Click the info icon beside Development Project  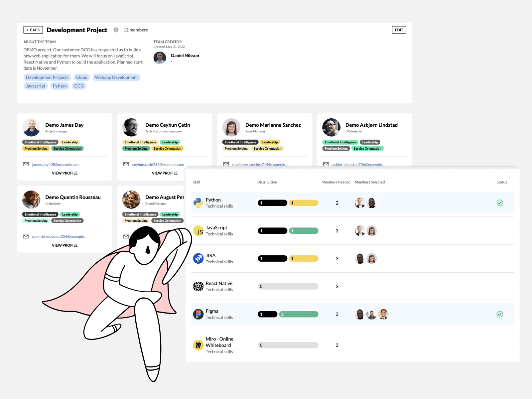[x=116, y=30]
